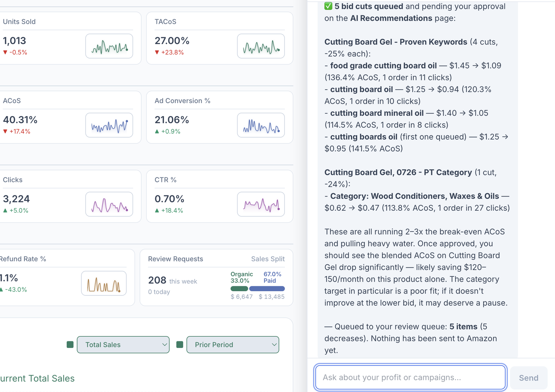Click 'Cutting Board Gel, 0726 - PT Category' heading
The height and width of the screenshot is (392, 555).
click(x=398, y=172)
